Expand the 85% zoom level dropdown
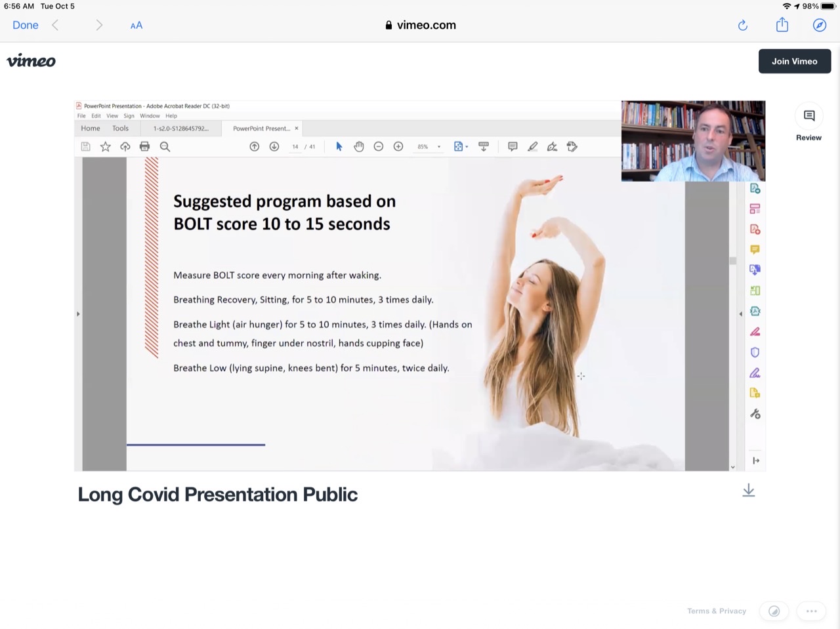 coord(438,147)
